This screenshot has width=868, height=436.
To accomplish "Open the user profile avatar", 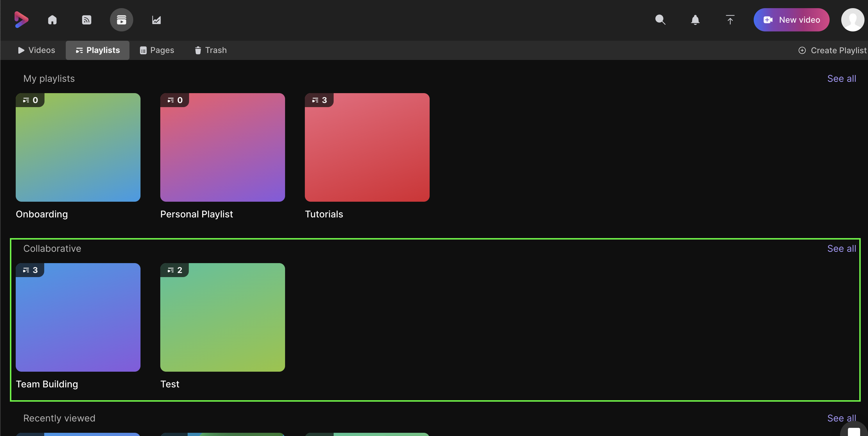I will (853, 20).
